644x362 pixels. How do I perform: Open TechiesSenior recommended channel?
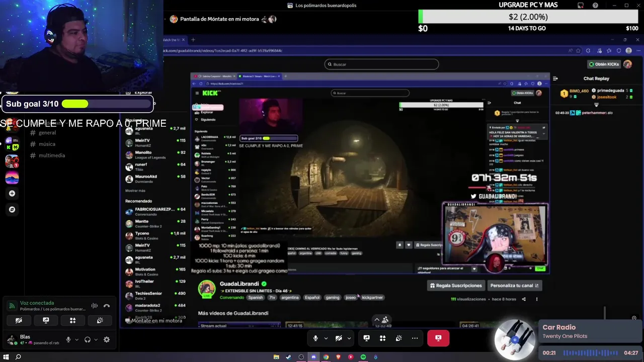[x=156, y=296]
